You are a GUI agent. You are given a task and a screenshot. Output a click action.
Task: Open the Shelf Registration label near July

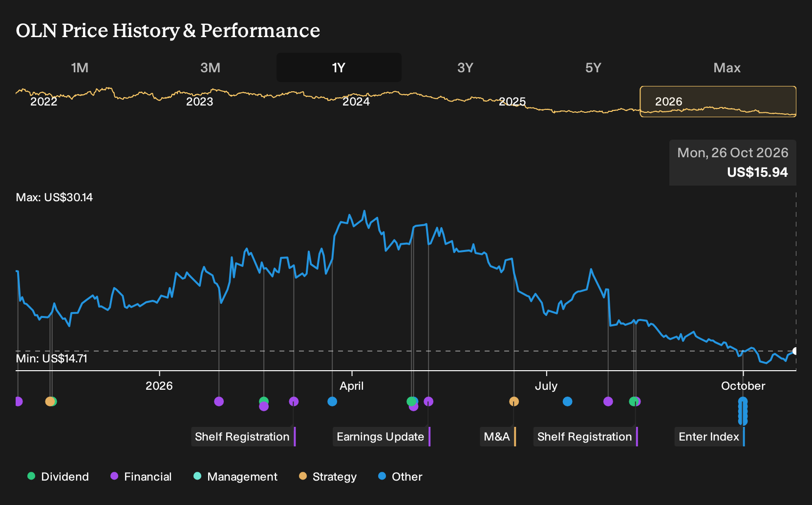pos(586,437)
